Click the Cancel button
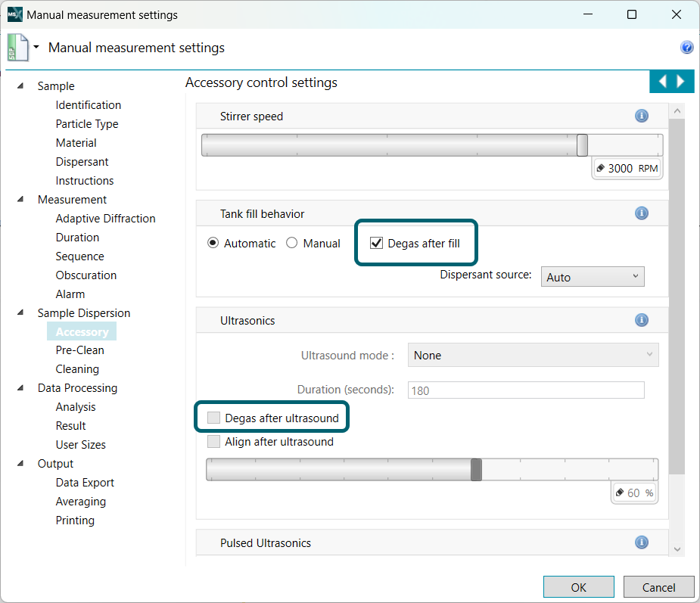 (x=658, y=587)
